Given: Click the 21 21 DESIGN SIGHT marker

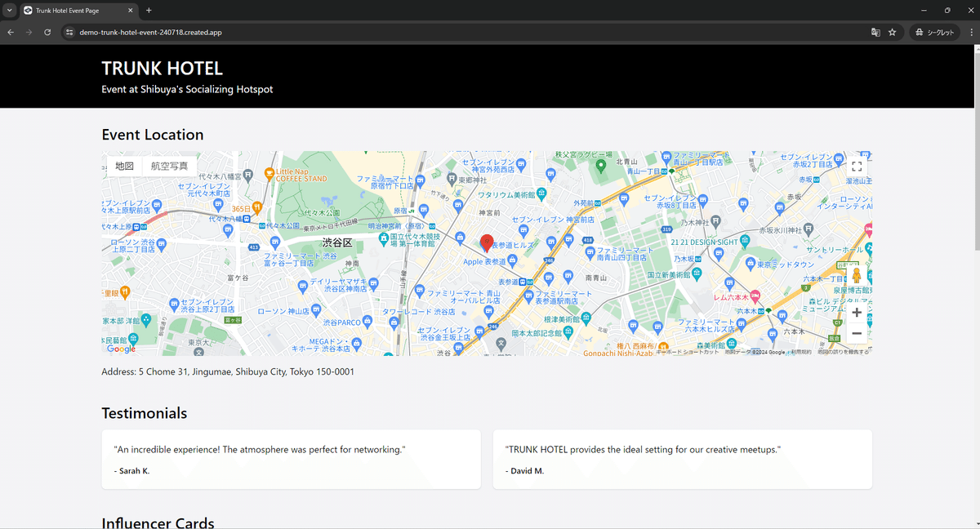Looking at the screenshot, I should point(744,242).
